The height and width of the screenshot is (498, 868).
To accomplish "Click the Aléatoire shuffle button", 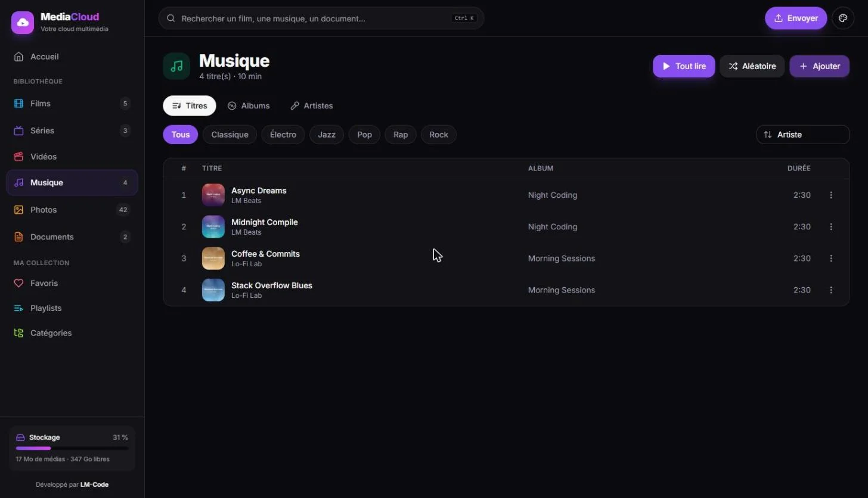I will 752,66.
